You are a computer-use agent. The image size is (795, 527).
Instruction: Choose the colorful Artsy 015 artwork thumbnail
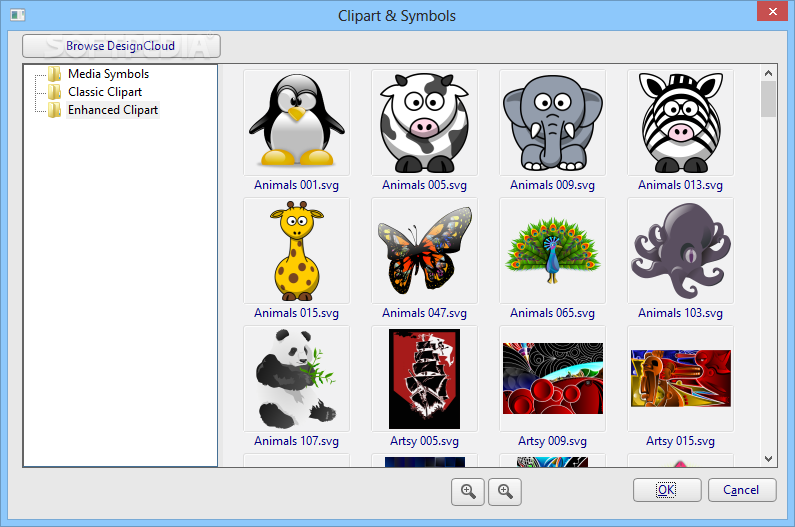tap(680, 378)
